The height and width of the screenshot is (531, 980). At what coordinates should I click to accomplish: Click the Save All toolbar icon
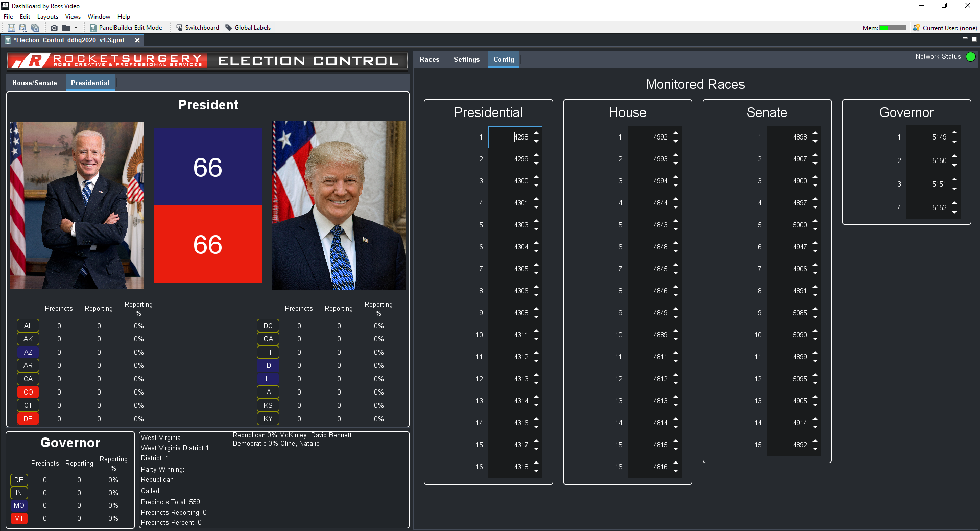pos(35,28)
